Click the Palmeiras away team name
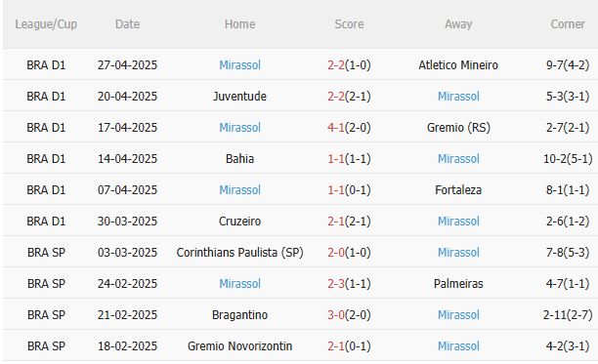 click(x=458, y=284)
